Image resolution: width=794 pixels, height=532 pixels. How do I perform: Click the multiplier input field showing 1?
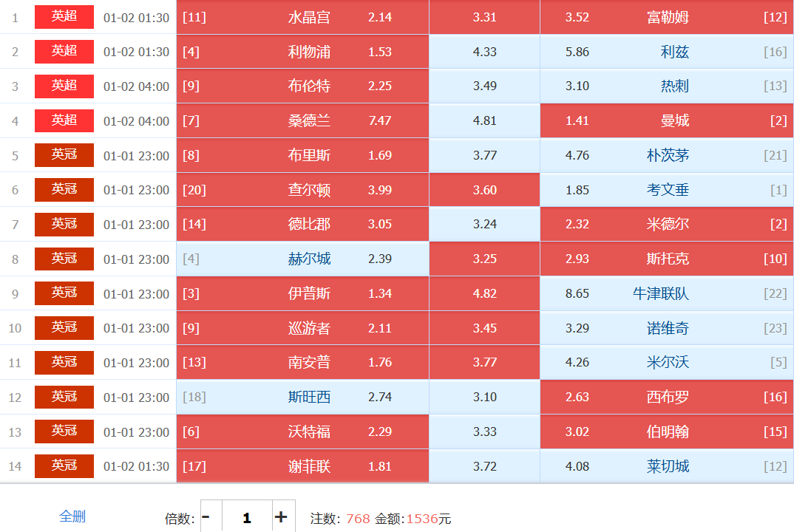(246, 517)
